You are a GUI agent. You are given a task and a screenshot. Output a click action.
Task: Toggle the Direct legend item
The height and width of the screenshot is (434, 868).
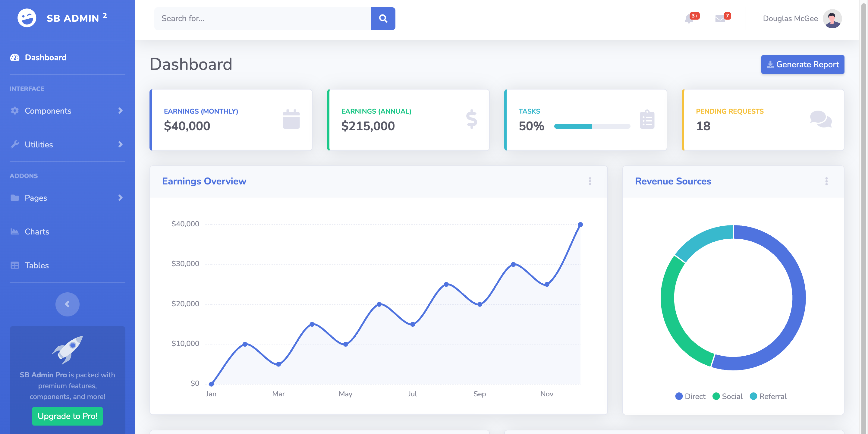(x=690, y=396)
